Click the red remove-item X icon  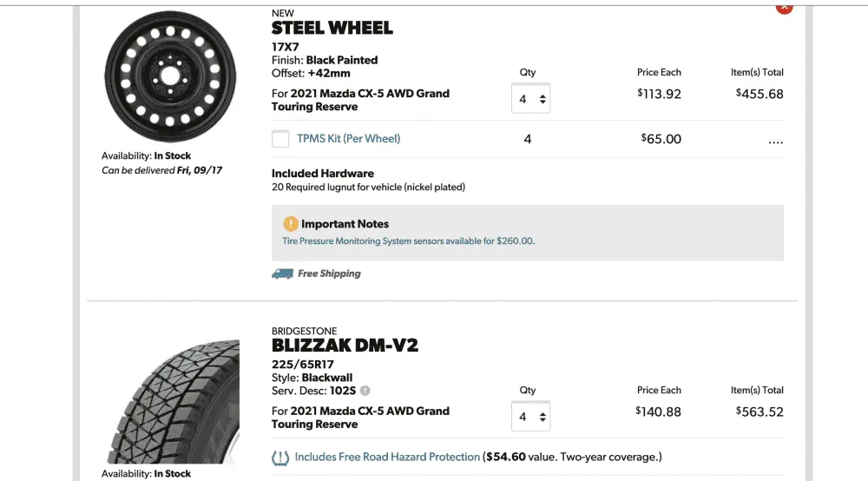(784, 8)
